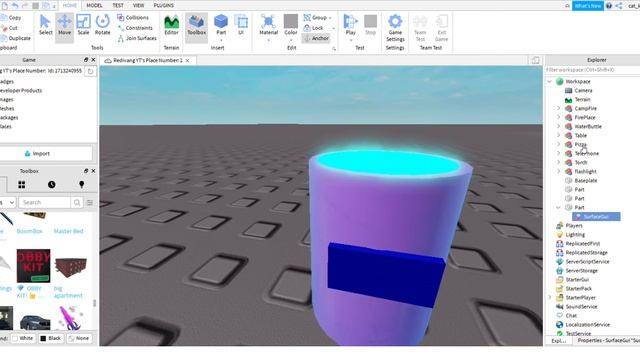This screenshot has width=640, height=360.
Task: Open the Terrain Editor
Action: (x=171, y=25)
